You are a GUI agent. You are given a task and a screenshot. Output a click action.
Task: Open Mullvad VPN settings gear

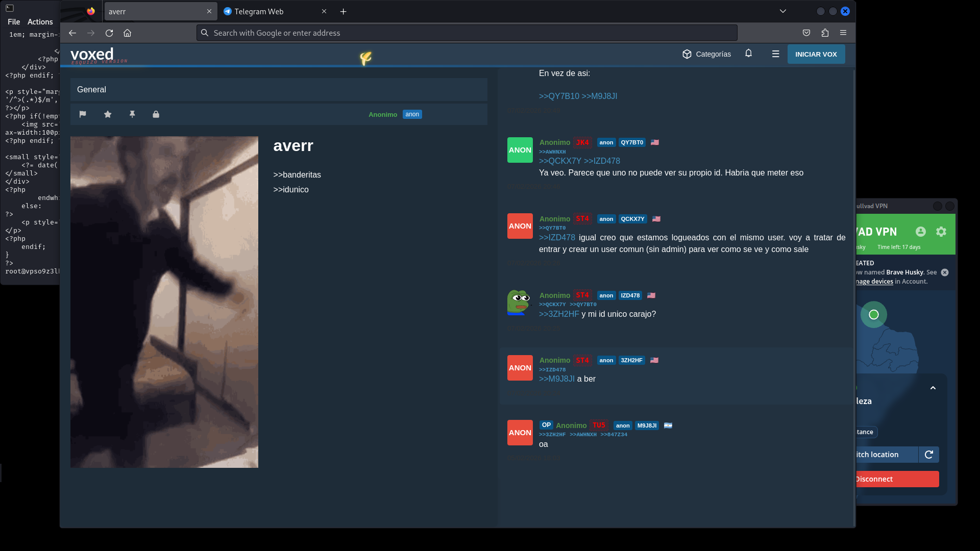[941, 232]
